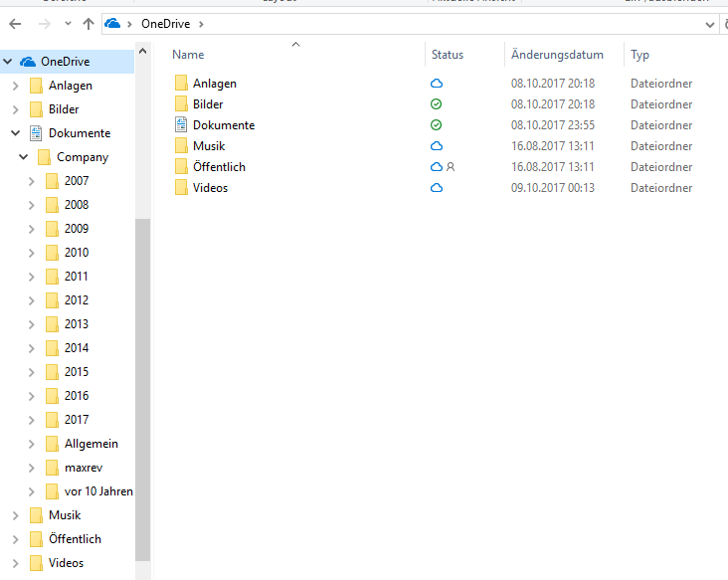
Task: Go forward with the right arrow button
Action: click(x=44, y=24)
